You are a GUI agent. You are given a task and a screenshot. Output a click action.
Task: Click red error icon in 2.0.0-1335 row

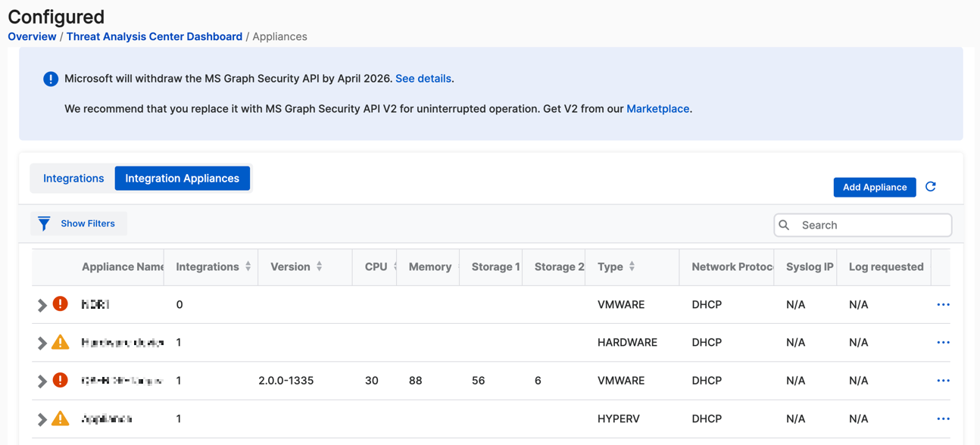tap(61, 380)
